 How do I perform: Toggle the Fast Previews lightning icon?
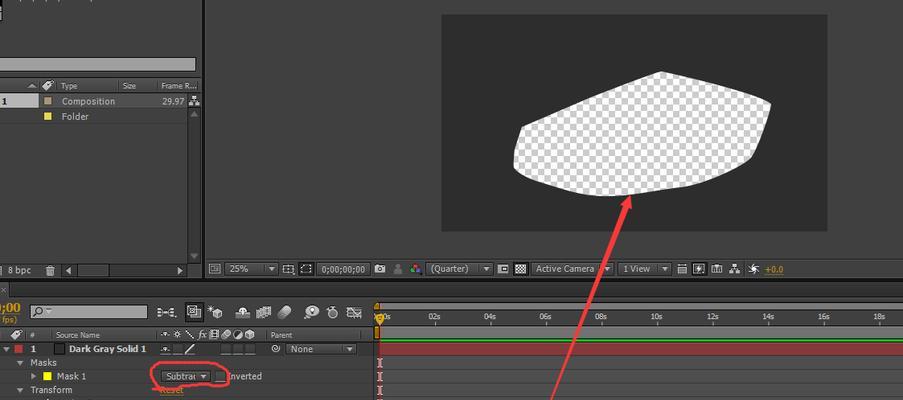[699, 269]
